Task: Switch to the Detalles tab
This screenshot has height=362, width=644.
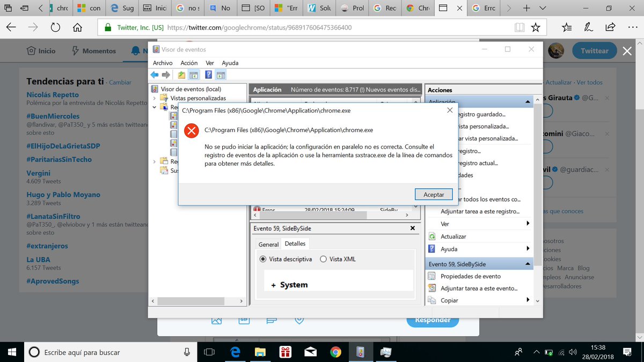Action: click(x=295, y=243)
